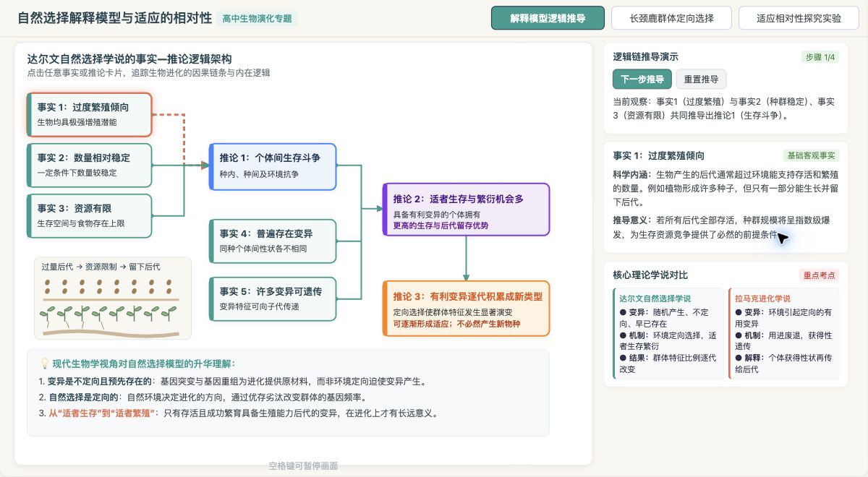Select card 事实 4：普遍存在变异
868x477 pixels.
tap(273, 241)
